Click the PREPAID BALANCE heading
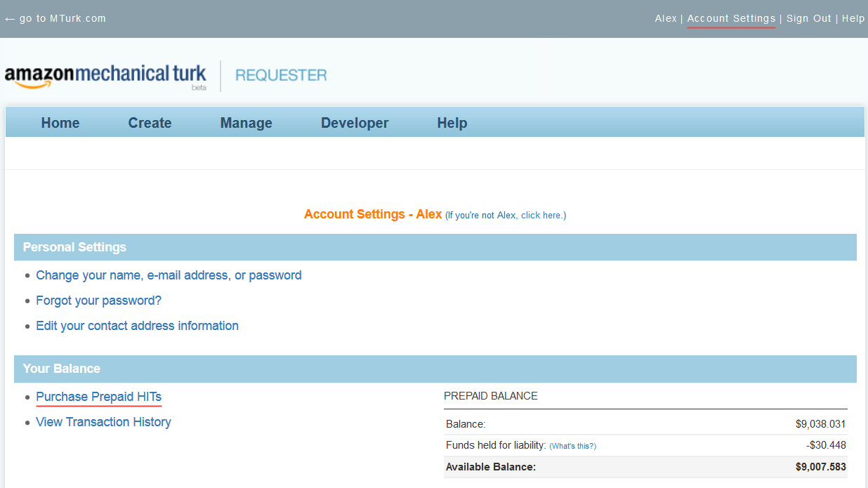868x488 pixels. point(491,396)
